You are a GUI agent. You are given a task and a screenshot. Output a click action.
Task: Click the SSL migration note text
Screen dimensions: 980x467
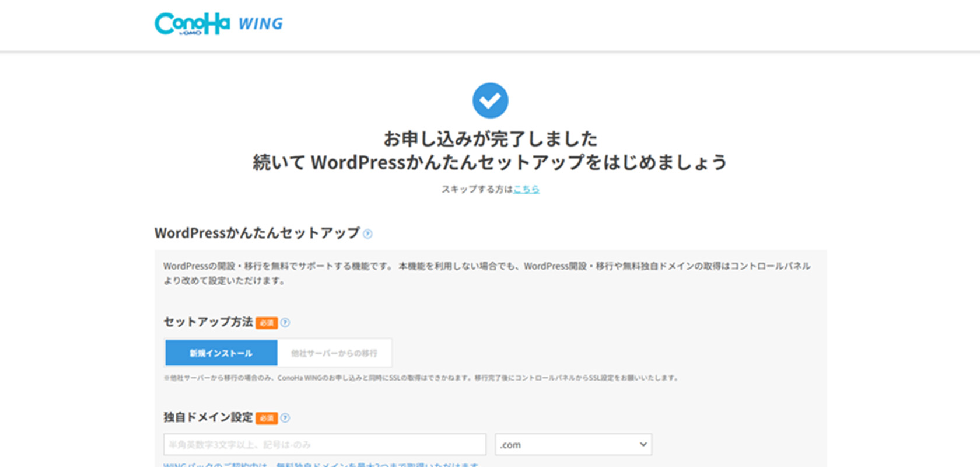point(421,378)
